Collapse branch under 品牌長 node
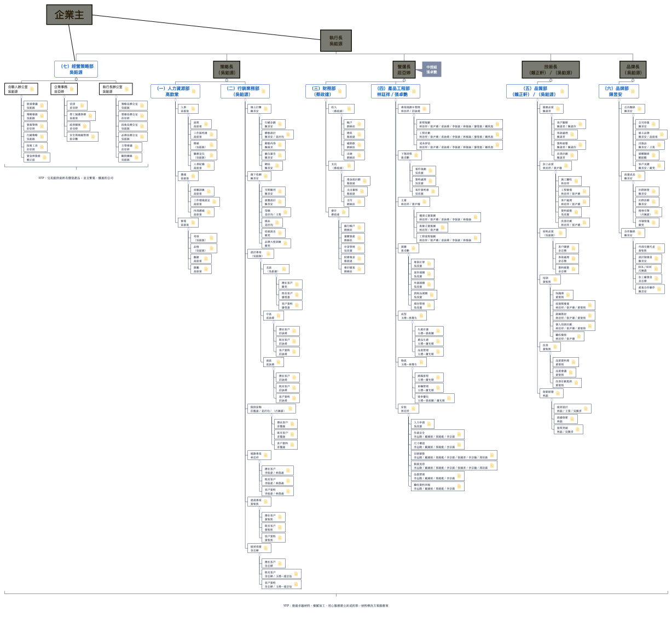Image resolution: width=672 pixels, height=617 pixels. (x=633, y=80)
